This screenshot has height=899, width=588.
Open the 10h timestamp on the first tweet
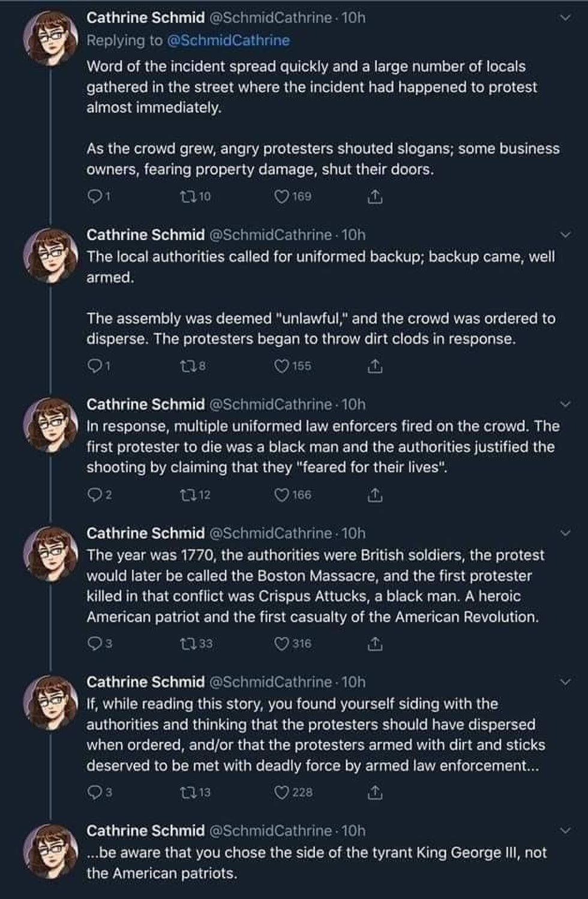pyautogui.click(x=353, y=18)
